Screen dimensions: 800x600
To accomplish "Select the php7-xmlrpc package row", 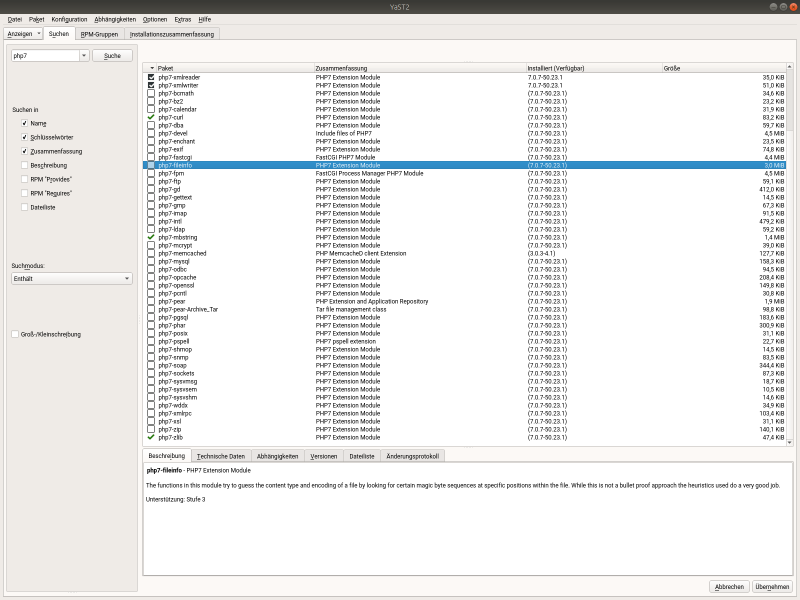I will 464,413.
